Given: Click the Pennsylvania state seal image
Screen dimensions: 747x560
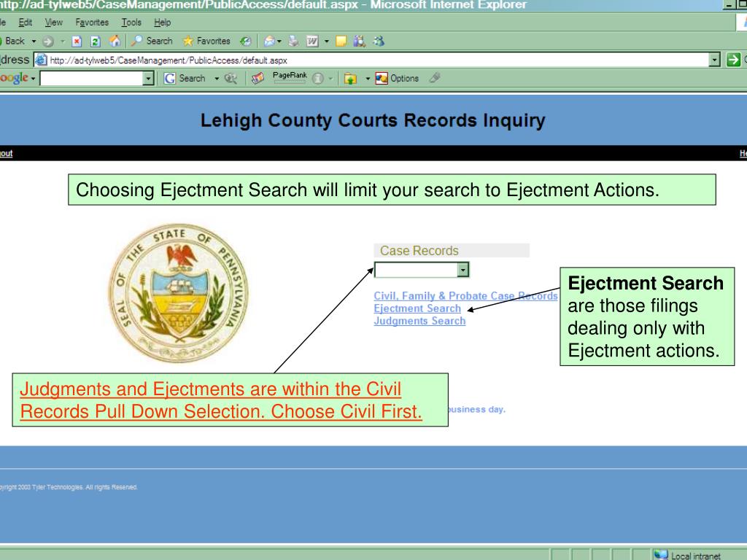Looking at the screenshot, I should click(x=179, y=293).
